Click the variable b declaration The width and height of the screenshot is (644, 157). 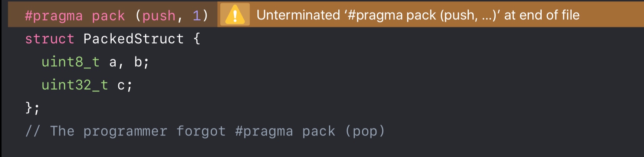click(x=138, y=62)
